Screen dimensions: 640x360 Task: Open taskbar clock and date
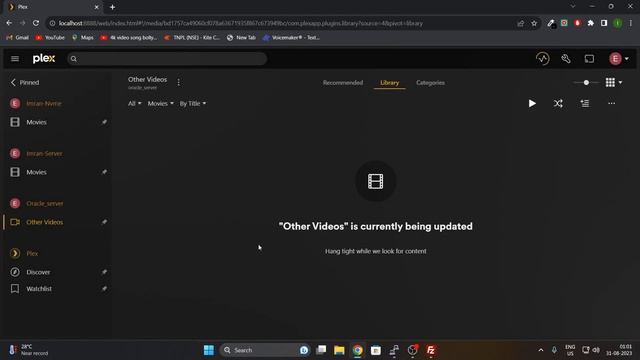click(x=620, y=350)
